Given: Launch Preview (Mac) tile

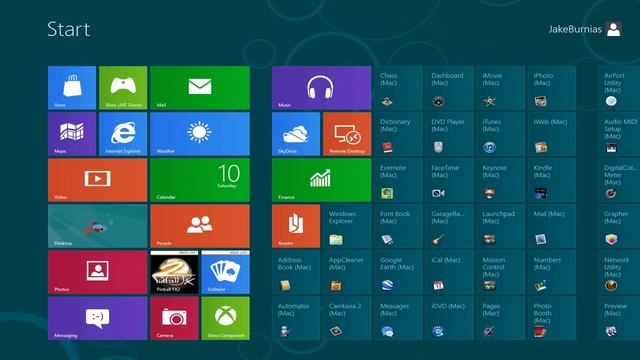Looking at the screenshot, I should 620,318.
